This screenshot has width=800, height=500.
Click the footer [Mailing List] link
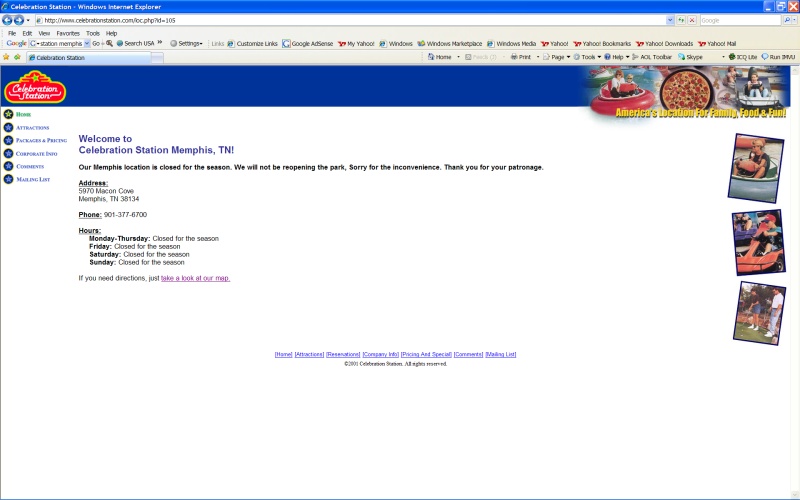pos(501,355)
